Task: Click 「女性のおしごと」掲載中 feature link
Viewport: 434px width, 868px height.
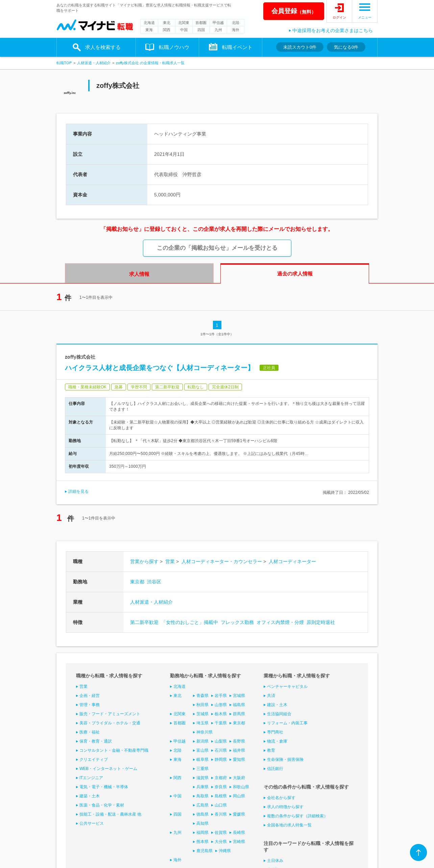Action: click(x=190, y=622)
